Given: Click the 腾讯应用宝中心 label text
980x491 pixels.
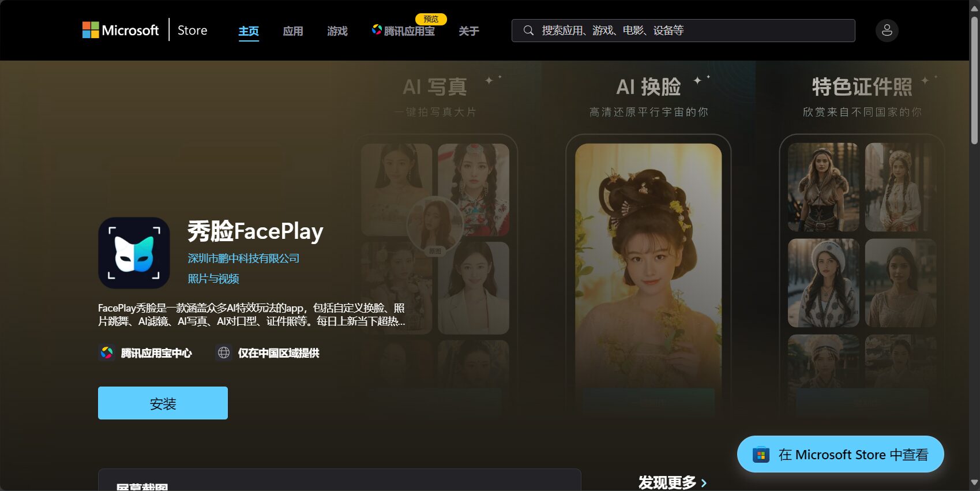Looking at the screenshot, I should click(156, 353).
